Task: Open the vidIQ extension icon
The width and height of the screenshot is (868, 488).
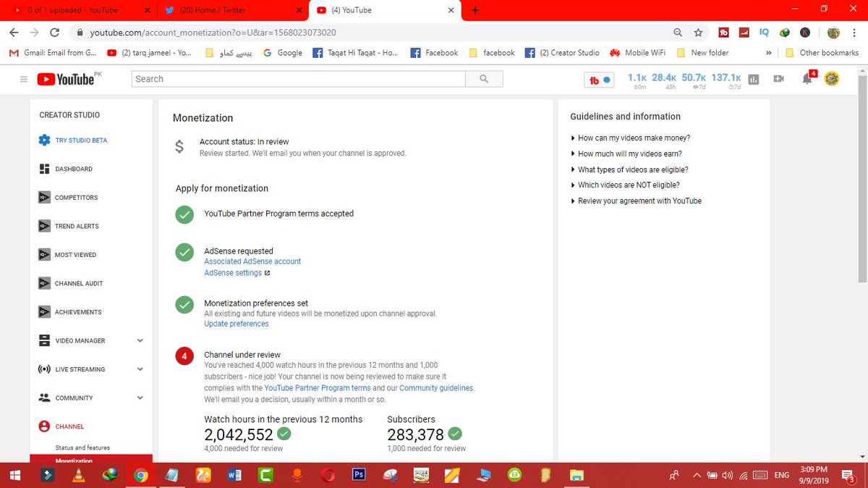Action: pos(764,33)
